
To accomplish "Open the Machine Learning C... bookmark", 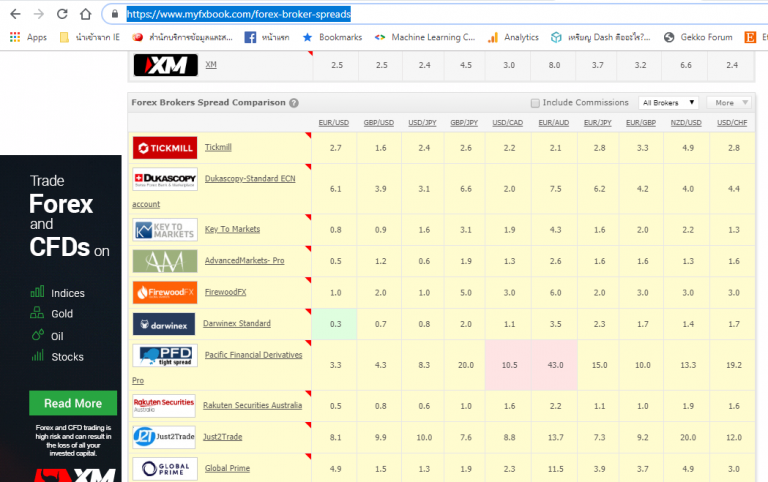I will [x=425, y=37].
